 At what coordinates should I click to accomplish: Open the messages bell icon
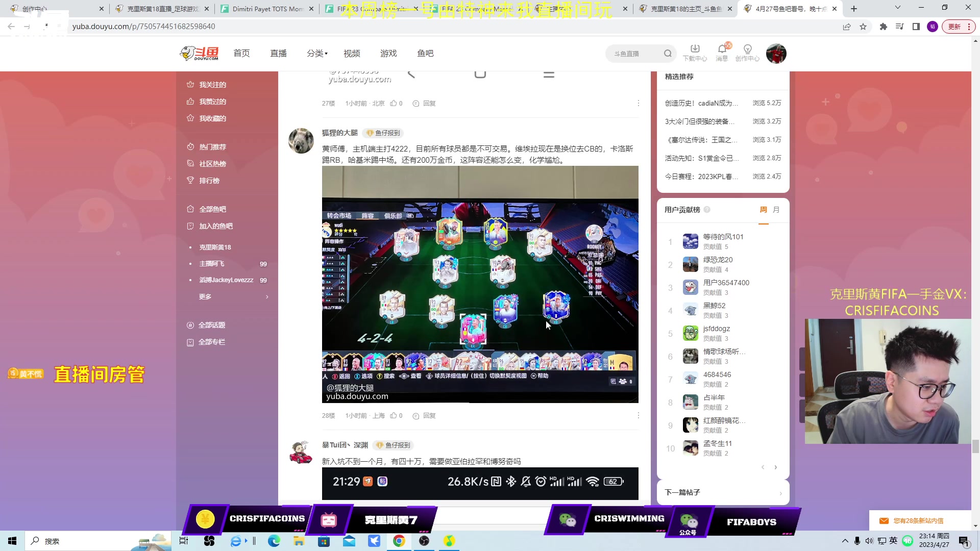[x=722, y=49]
